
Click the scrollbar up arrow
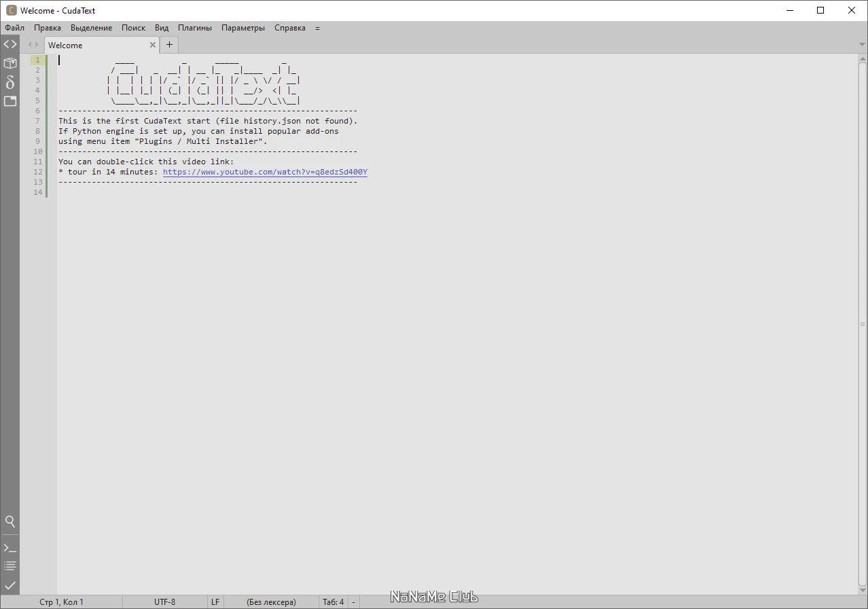pyautogui.click(x=863, y=58)
